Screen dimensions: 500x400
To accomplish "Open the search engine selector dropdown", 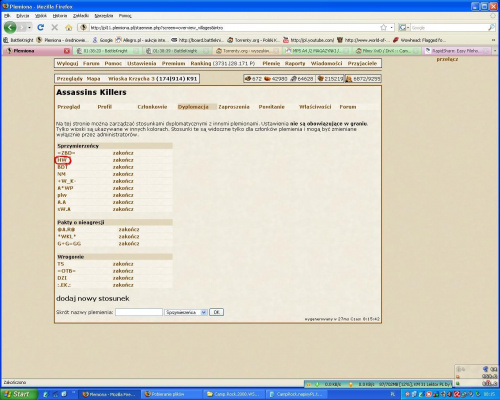I will (404, 27).
